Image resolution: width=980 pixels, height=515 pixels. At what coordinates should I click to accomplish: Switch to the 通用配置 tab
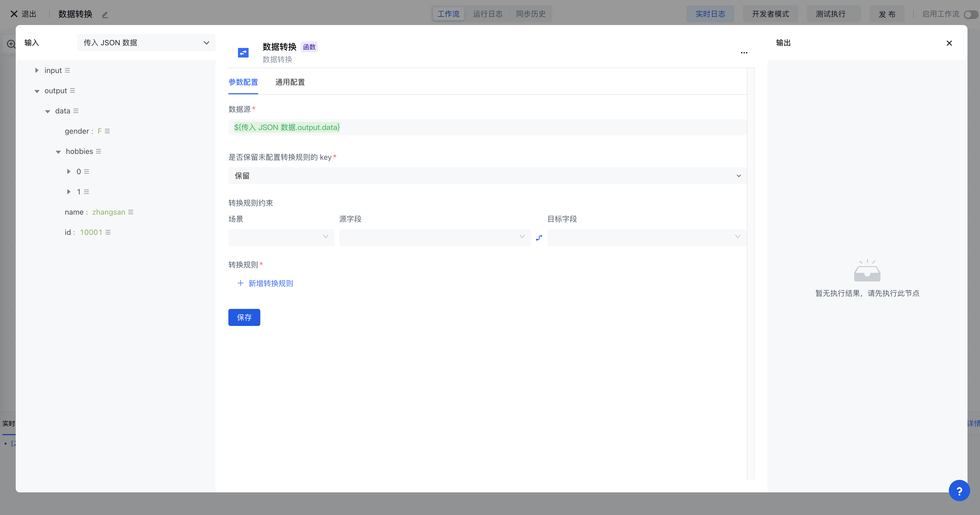click(x=290, y=82)
